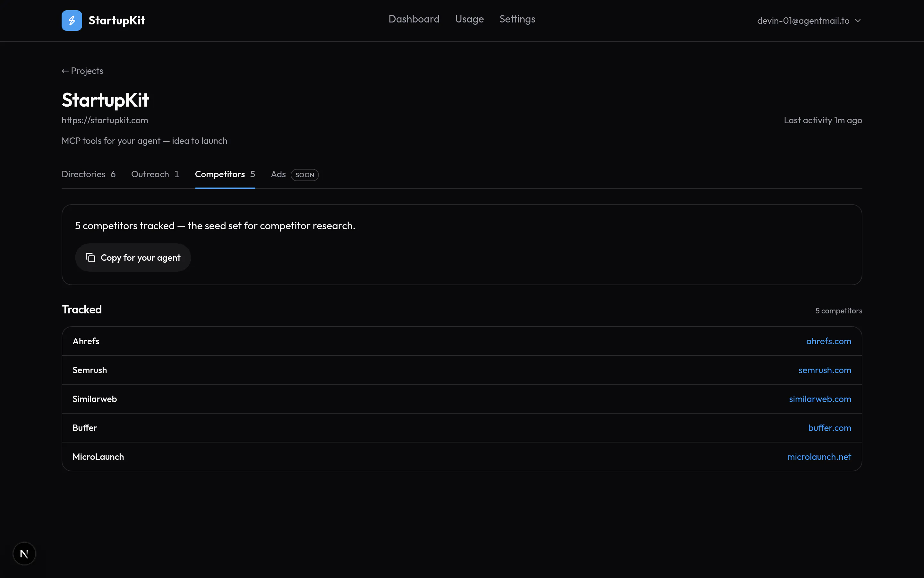Open the semrush.com link

(x=825, y=370)
